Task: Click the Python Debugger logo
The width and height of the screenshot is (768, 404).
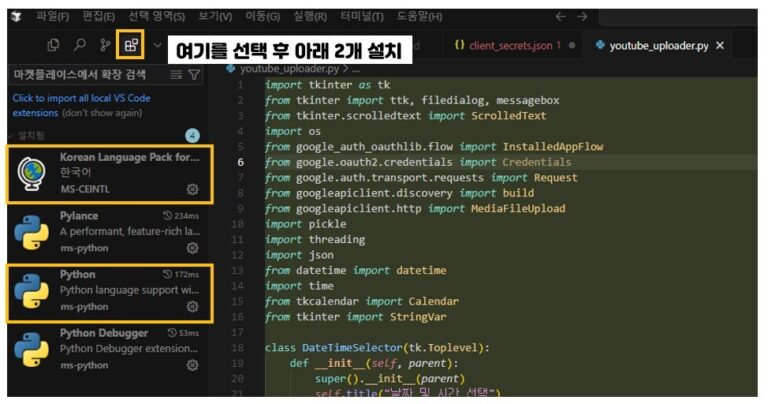Action: [31, 350]
